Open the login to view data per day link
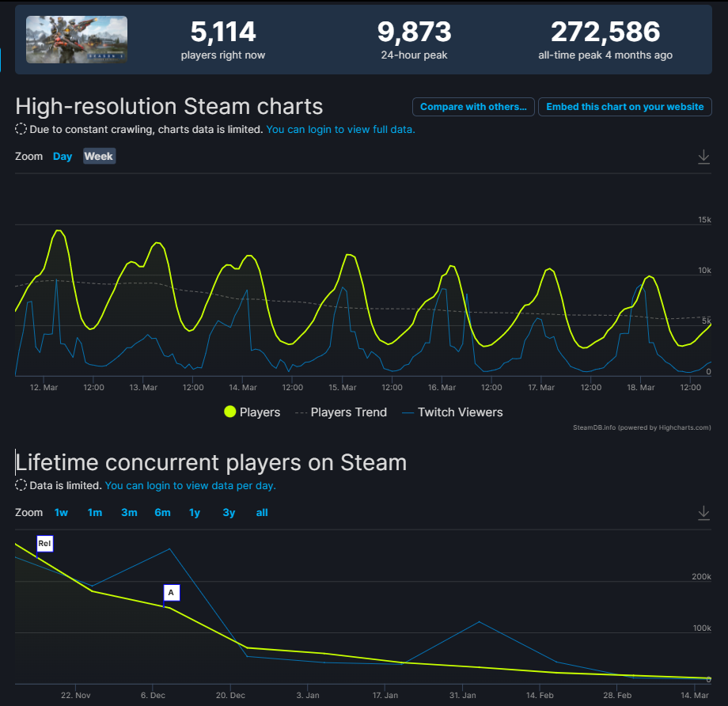This screenshot has width=728, height=706. pyautogui.click(x=190, y=485)
